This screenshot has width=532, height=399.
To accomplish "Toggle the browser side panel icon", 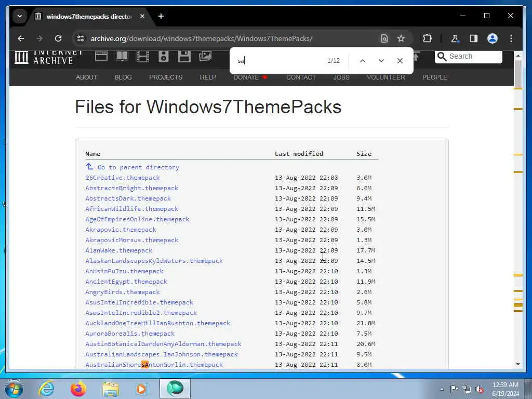I will pyautogui.click(x=474, y=38).
